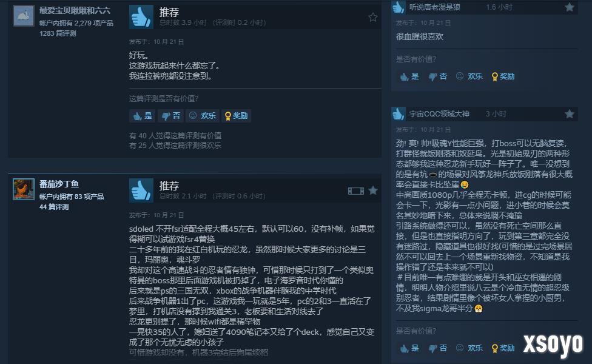This screenshot has width=592, height=364.
Task: Click the thumbs-up recommend icon on the first review
Action: point(141,16)
